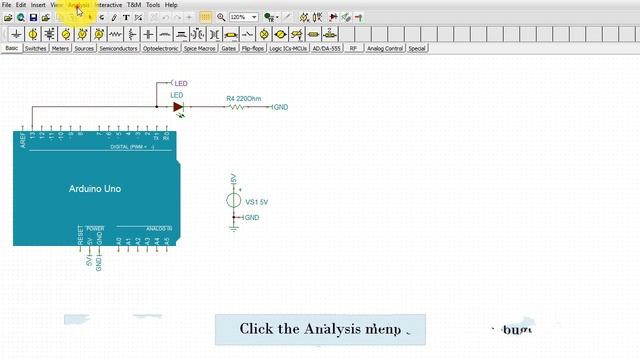Image resolution: width=640 pixels, height=360 pixels.
Task: Insert a switch component
Action: tap(247, 34)
